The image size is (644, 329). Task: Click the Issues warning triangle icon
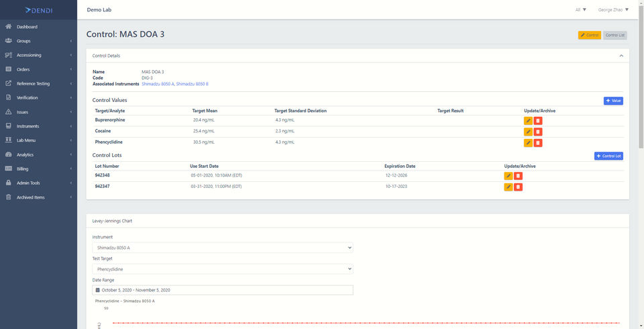(x=8, y=112)
